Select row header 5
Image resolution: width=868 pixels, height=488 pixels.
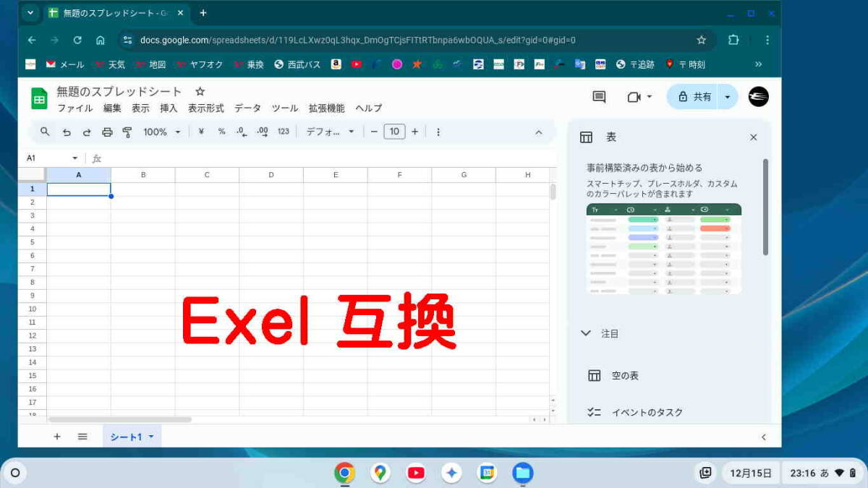pos(32,242)
